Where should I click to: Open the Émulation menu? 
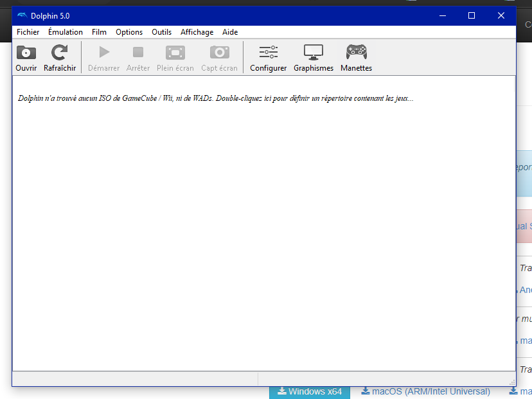coord(66,32)
